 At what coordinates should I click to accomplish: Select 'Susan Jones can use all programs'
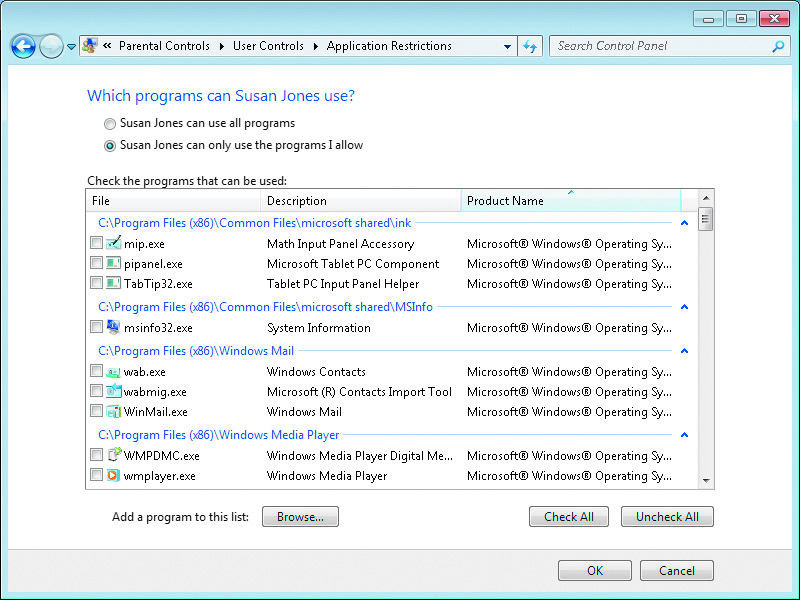click(x=110, y=123)
